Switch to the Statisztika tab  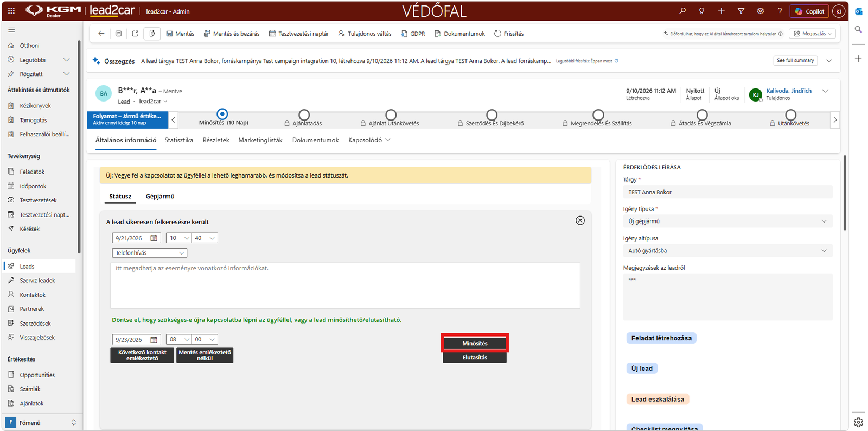click(x=179, y=140)
